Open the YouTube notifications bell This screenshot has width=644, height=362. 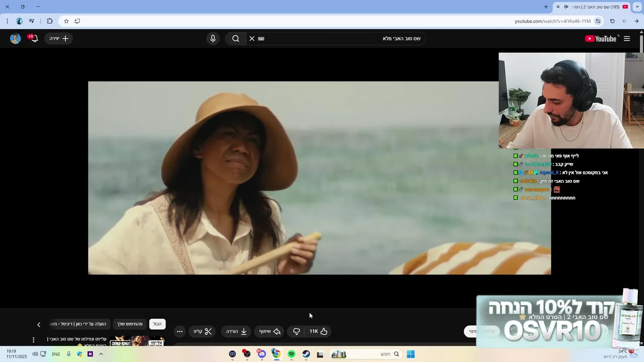click(x=34, y=39)
